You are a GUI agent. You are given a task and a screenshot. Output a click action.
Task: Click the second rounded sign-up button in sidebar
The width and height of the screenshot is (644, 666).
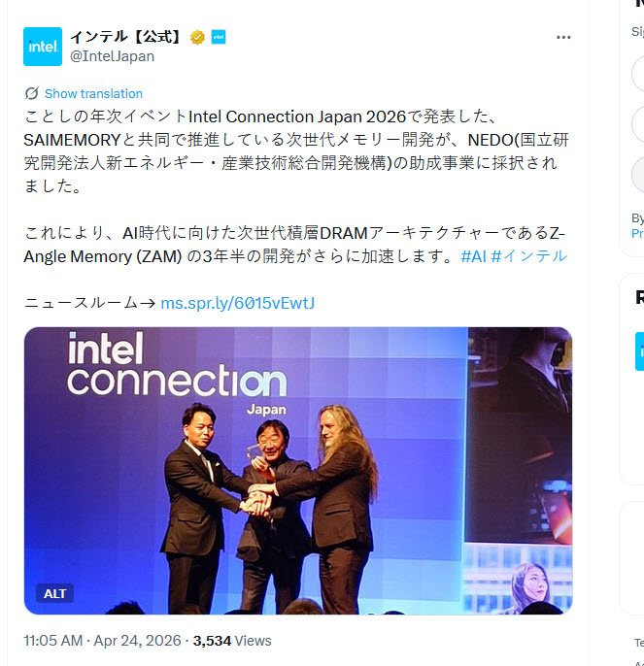[637, 124]
